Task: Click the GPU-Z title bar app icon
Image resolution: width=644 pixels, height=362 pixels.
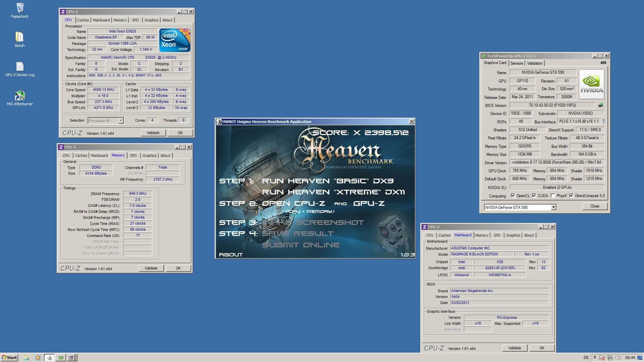Action: [x=483, y=56]
